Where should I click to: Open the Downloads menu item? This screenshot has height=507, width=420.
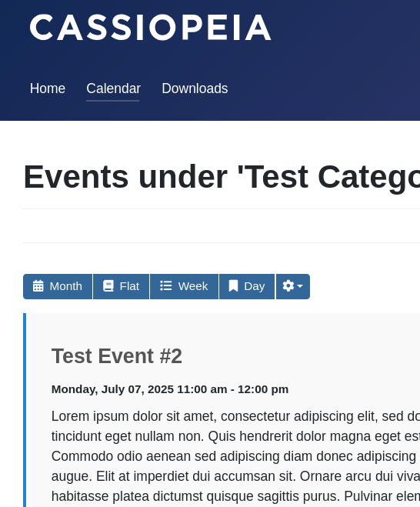pyautogui.click(x=195, y=88)
